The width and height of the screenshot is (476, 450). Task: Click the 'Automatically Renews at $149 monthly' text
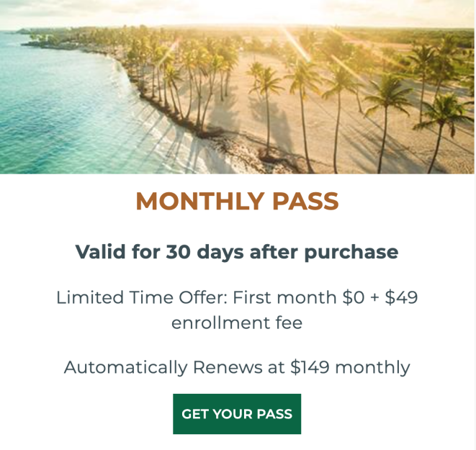coord(237,367)
